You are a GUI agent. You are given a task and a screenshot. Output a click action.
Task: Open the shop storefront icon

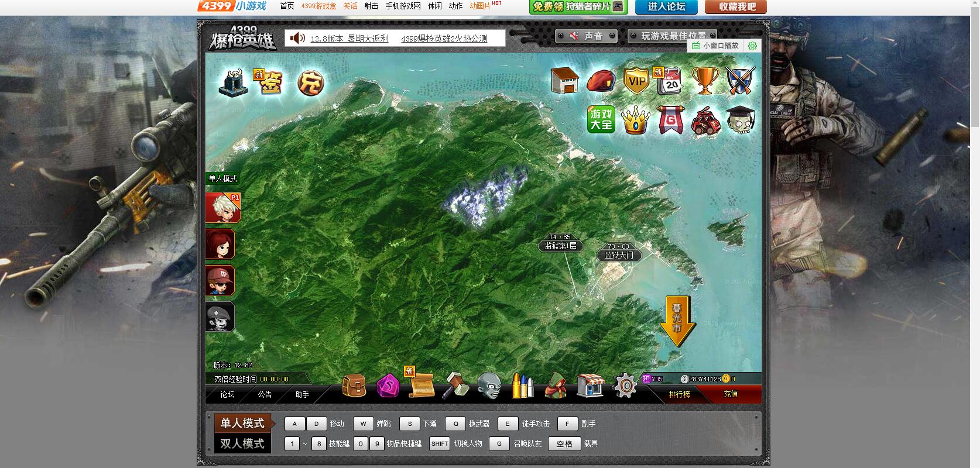tap(590, 386)
